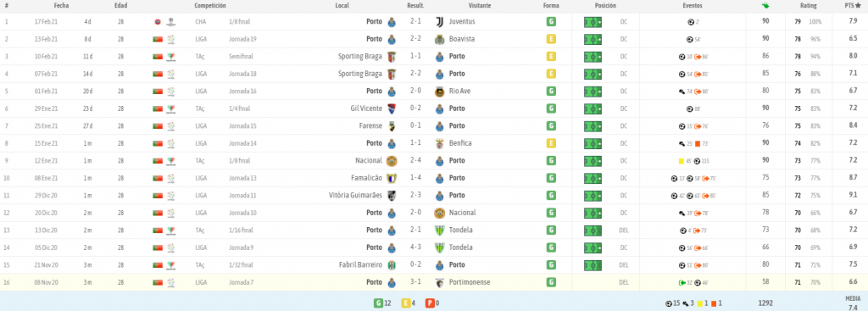868x311 pixels.
Task: Click the pitch position icon in the Juventus row
Action: [593, 22]
